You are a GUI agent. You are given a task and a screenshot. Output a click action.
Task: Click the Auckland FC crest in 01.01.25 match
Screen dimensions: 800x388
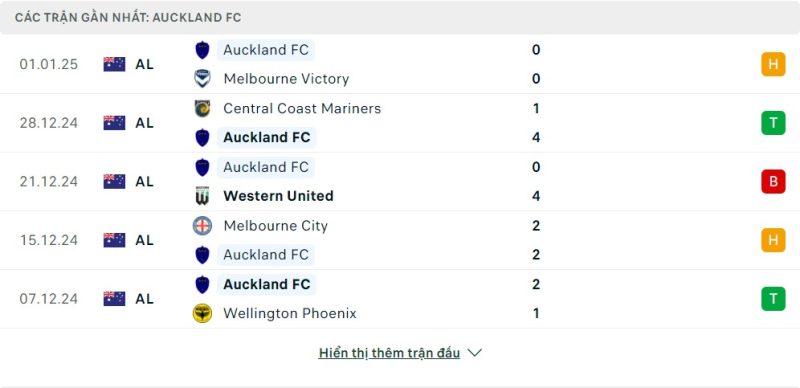203,50
